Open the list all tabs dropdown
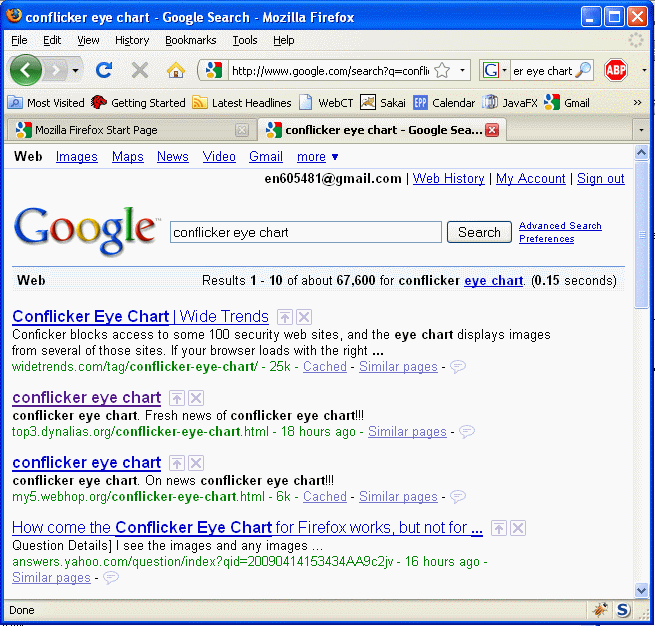Screen dimensions: 655x626 [x=641, y=130]
